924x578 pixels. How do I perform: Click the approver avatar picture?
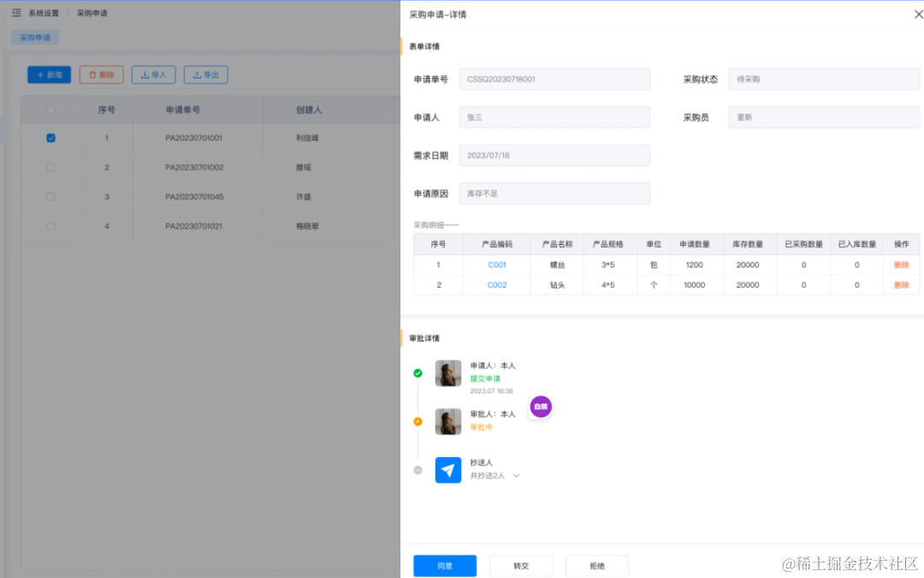click(448, 421)
